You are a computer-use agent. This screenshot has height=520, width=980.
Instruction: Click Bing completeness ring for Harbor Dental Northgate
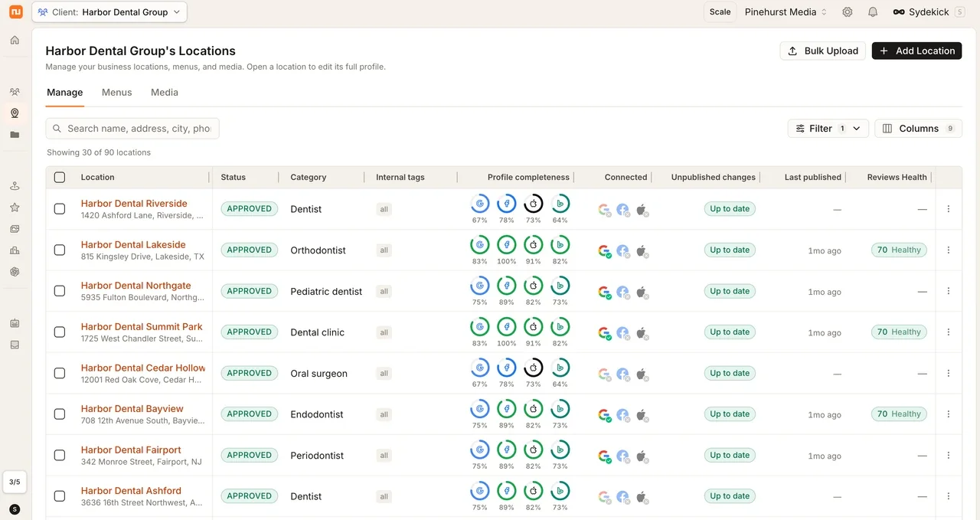click(x=560, y=286)
